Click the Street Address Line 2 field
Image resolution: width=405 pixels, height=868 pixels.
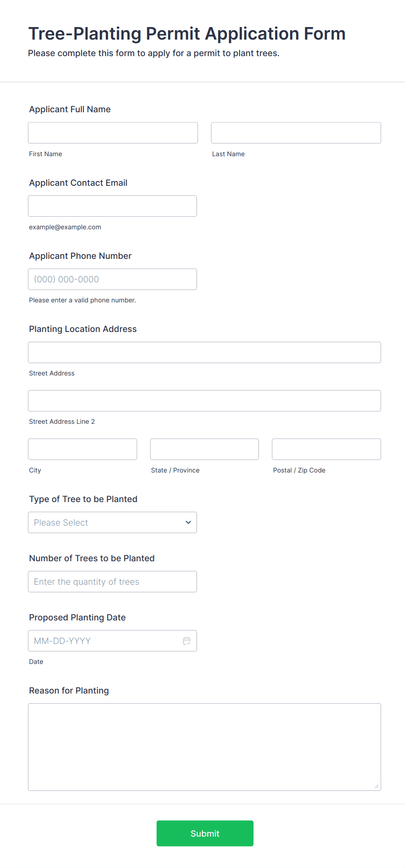pyautogui.click(x=204, y=401)
